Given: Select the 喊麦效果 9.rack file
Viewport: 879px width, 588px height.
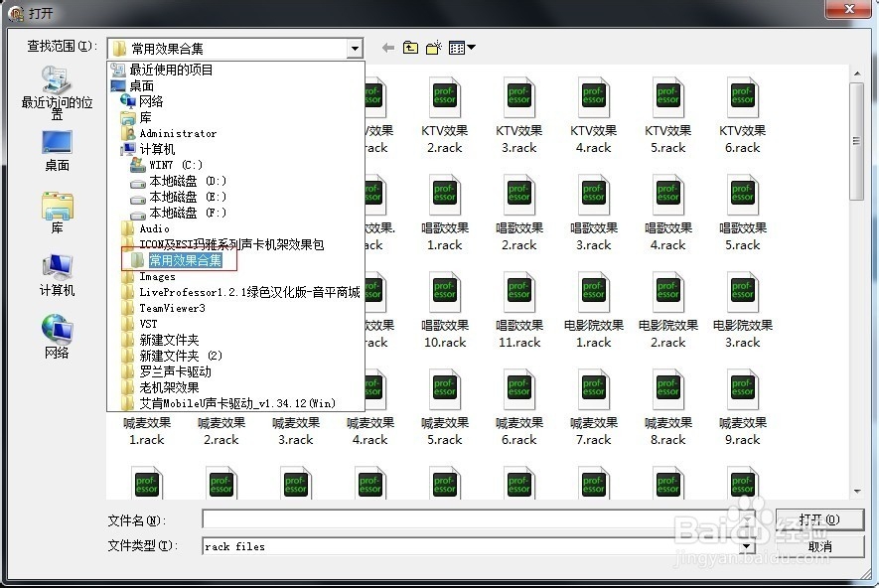Looking at the screenshot, I should pyautogui.click(x=742, y=406).
